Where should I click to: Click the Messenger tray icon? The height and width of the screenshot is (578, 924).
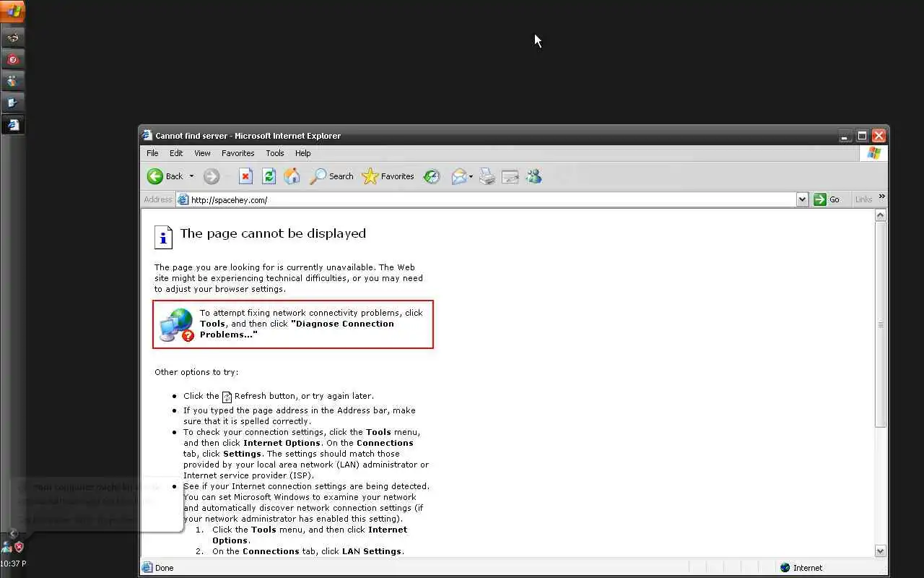(x=6, y=547)
